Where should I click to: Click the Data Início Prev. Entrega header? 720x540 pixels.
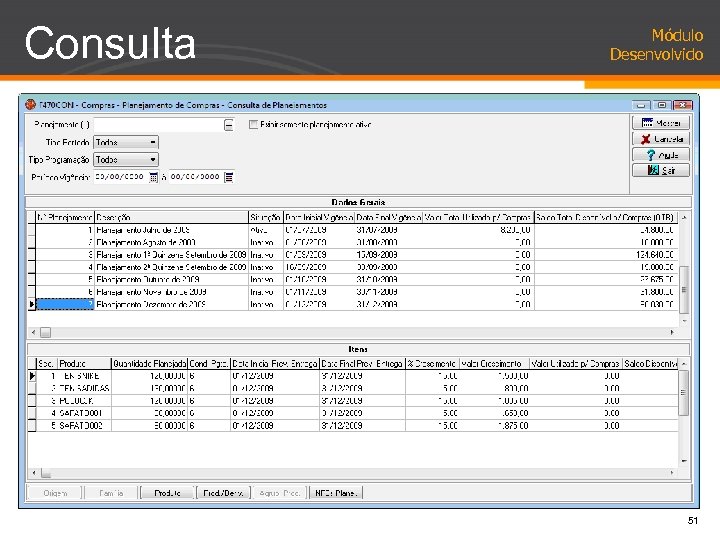275,364
